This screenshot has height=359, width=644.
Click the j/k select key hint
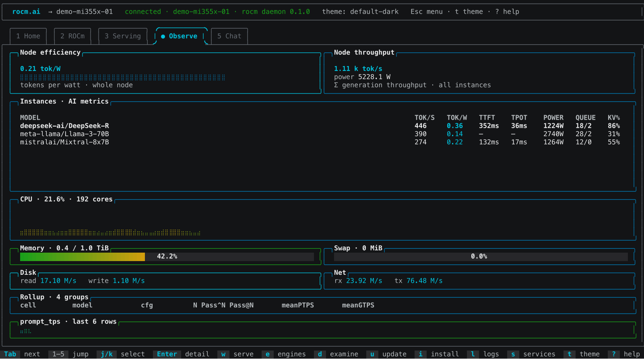[121, 354]
